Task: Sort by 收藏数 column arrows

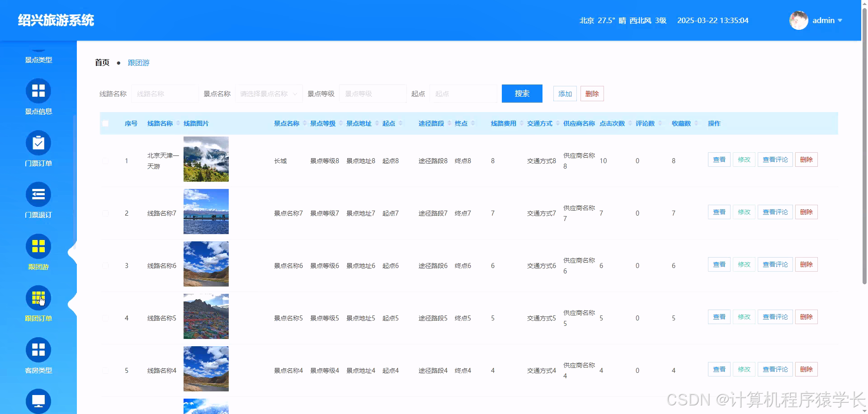Action: tap(696, 123)
